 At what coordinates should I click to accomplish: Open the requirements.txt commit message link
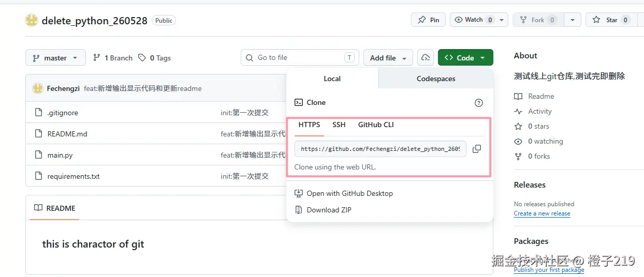245,176
